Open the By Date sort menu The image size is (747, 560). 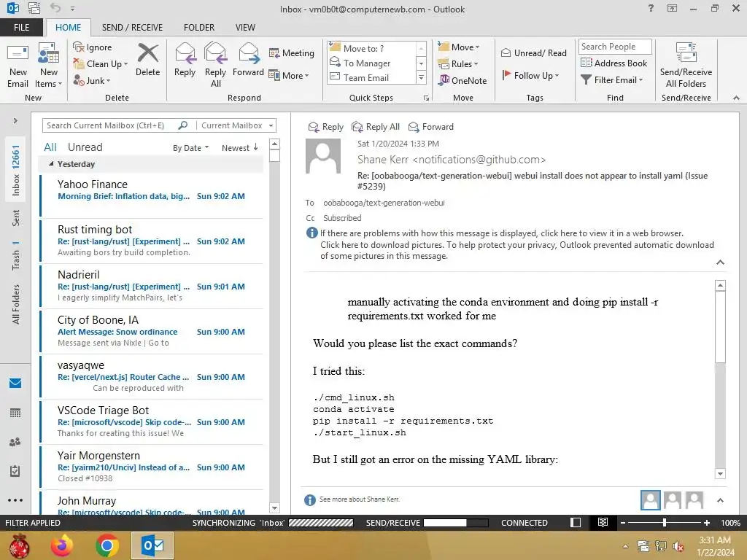coord(190,148)
